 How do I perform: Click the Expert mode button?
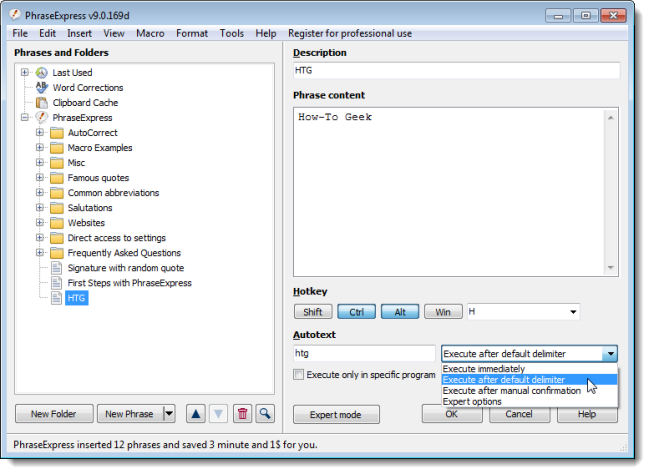336,415
